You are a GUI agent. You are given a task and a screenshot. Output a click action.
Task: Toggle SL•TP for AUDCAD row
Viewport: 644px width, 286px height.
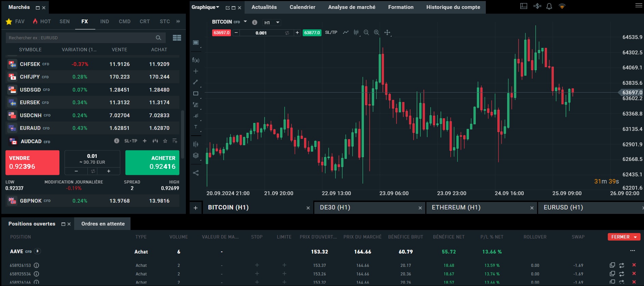point(131,141)
